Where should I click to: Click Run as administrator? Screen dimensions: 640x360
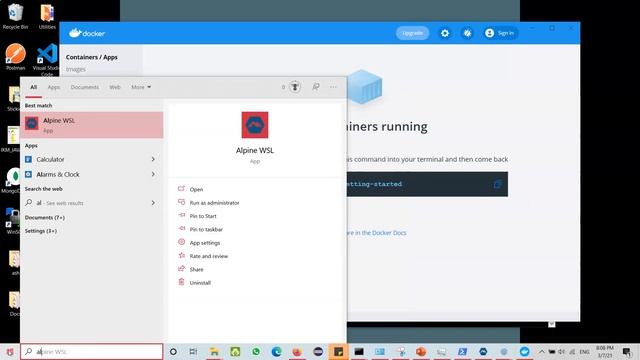pyautogui.click(x=214, y=203)
